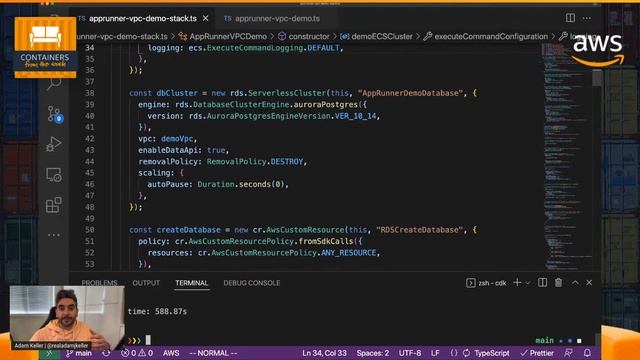
Task: Click VER_10_14 on line 40
Action: click(356, 116)
